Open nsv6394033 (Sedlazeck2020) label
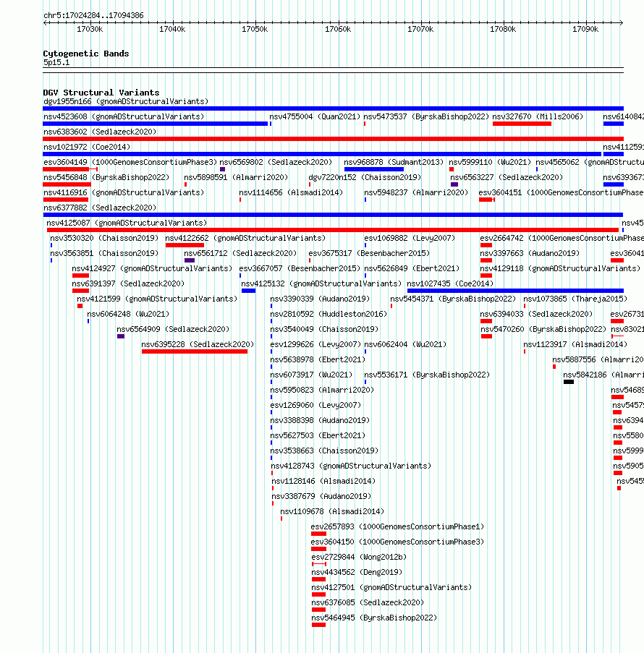The width and height of the screenshot is (644, 653). coord(536,315)
